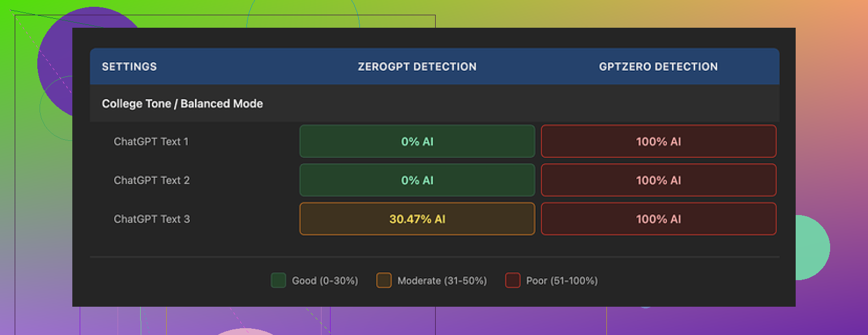Image resolution: width=868 pixels, height=335 pixels.
Task: Select the GPTZERO DETECTION column header
Action: 658,67
